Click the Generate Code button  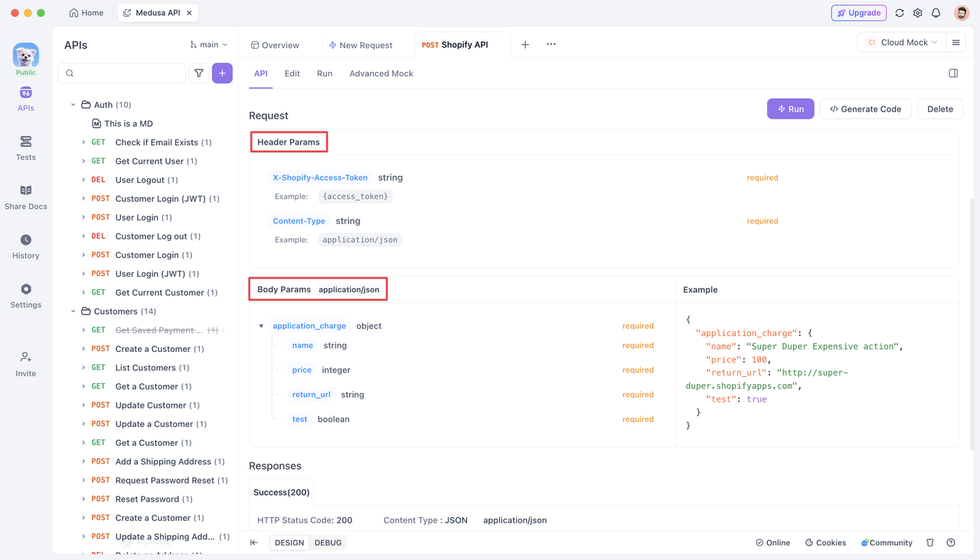click(x=865, y=109)
